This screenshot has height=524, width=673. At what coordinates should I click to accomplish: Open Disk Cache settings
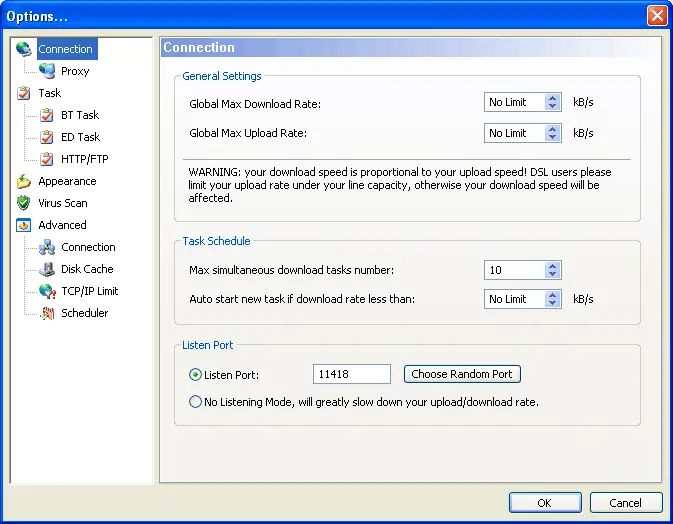click(x=87, y=269)
